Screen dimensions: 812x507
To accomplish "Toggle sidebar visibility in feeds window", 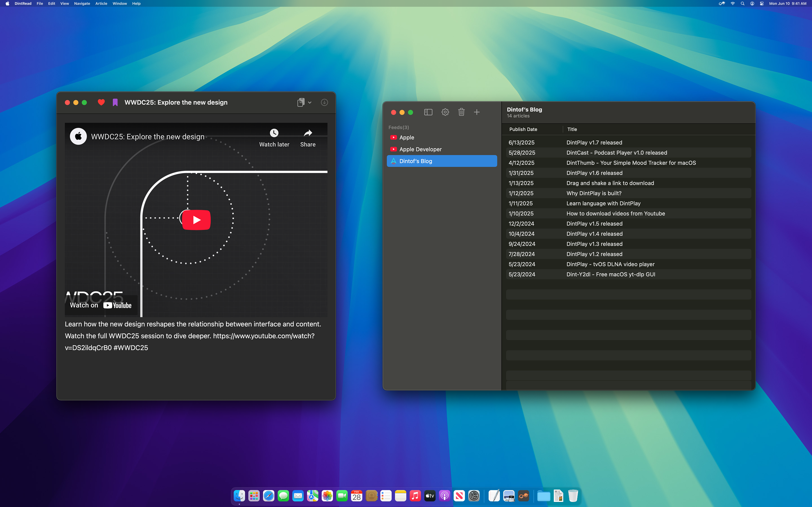I will coord(428,112).
